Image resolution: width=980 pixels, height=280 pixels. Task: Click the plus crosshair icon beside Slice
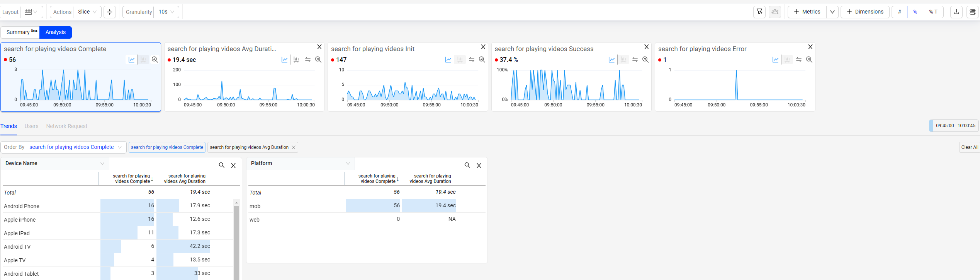[110, 12]
